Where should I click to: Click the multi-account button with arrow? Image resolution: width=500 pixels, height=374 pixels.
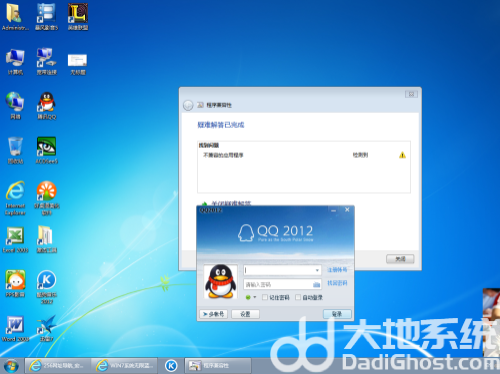tap(213, 314)
